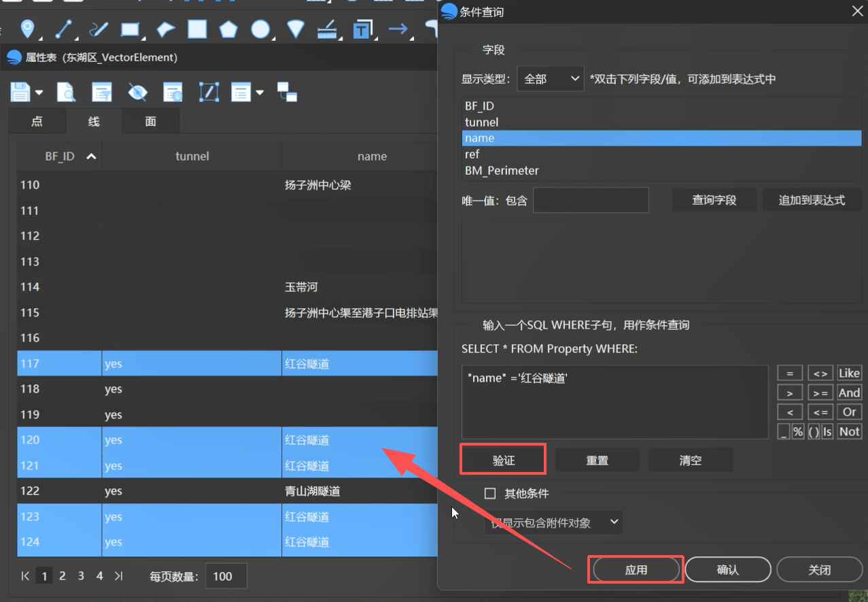The width and height of the screenshot is (868, 602).
Task: Click the list view table icon
Action: [241, 92]
